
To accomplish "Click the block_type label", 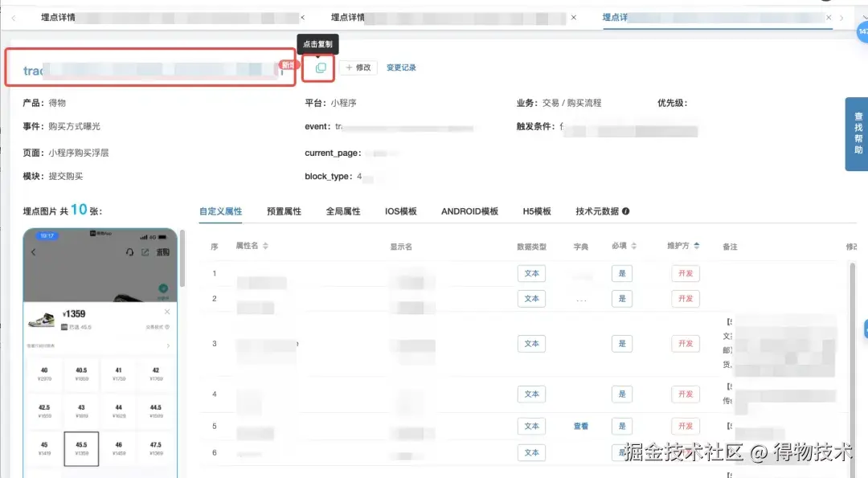I will click(328, 176).
